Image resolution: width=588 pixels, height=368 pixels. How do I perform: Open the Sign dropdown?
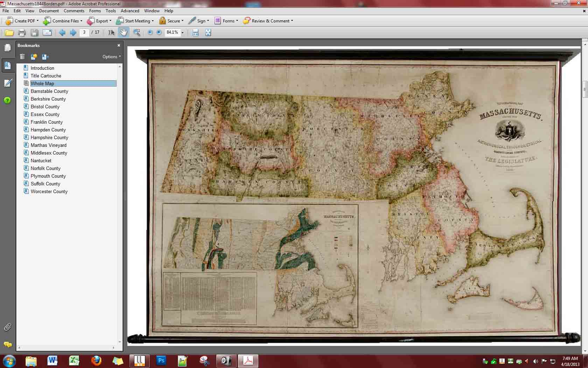(x=198, y=21)
